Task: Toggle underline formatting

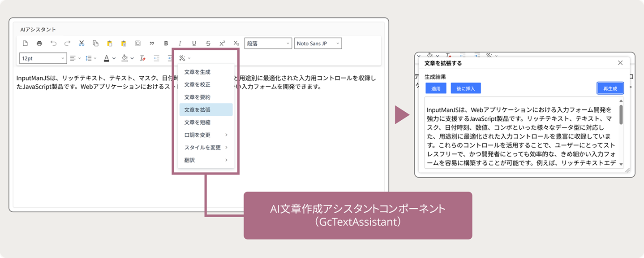Action: click(x=194, y=44)
